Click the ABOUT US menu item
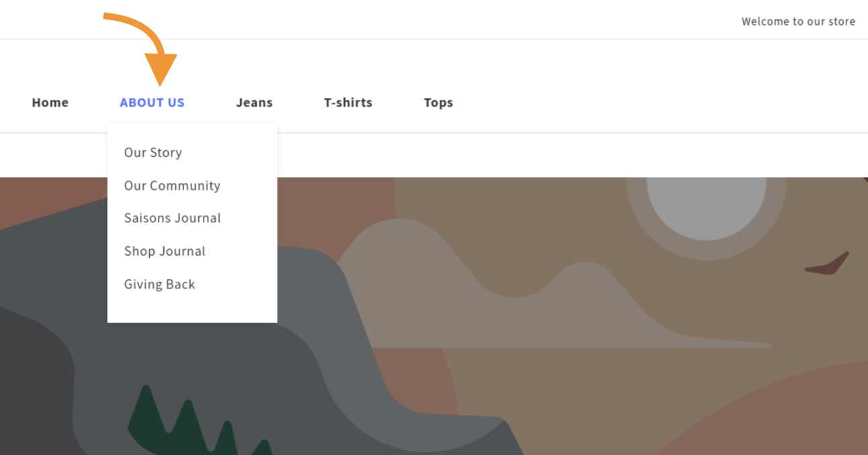Screen dimensions: 868x455 [x=152, y=103]
